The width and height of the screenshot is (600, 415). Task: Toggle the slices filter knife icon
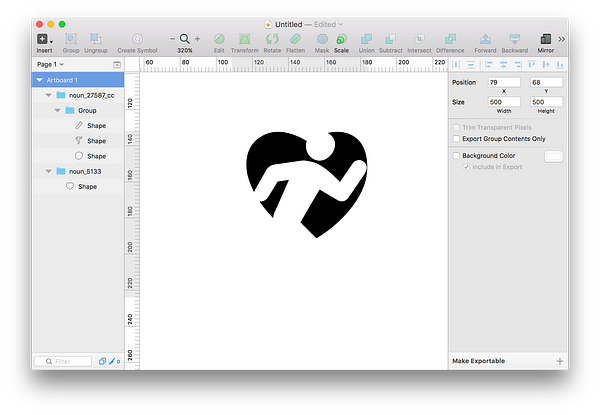point(112,361)
